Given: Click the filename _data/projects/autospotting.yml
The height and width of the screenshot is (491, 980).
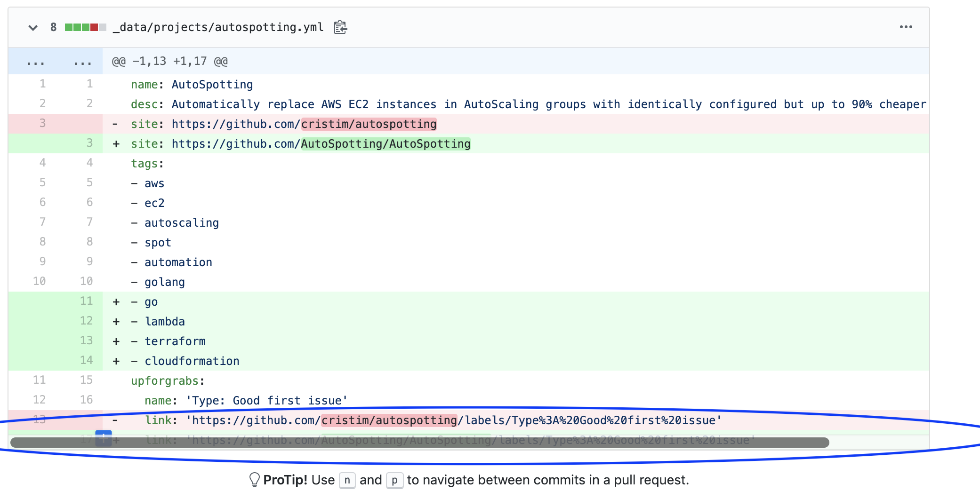Looking at the screenshot, I should point(217,27).
